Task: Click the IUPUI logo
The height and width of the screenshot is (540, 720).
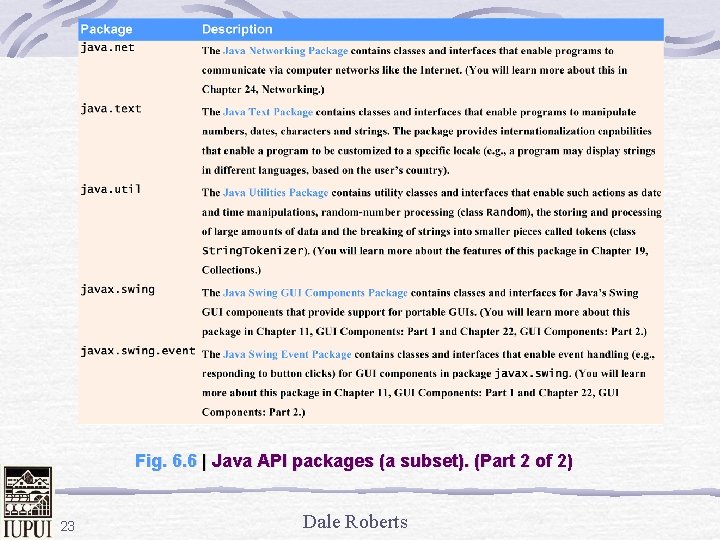Action: coord(28,502)
